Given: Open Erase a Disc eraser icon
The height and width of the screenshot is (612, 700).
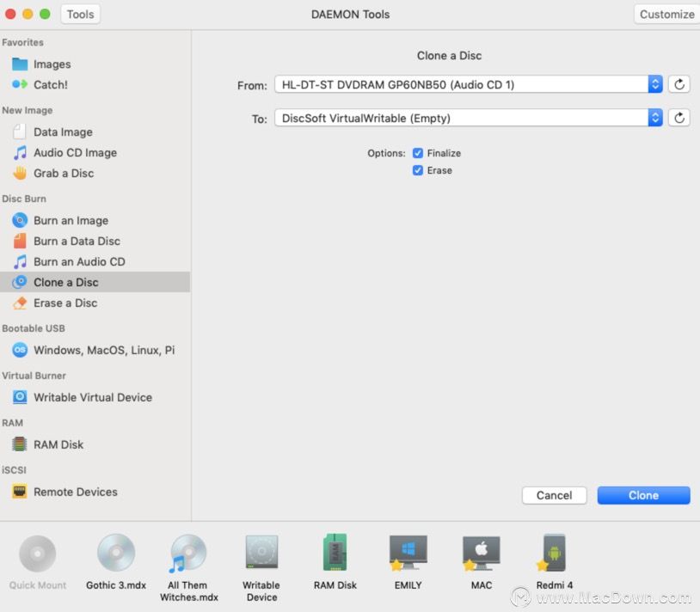Looking at the screenshot, I should click(x=20, y=303).
